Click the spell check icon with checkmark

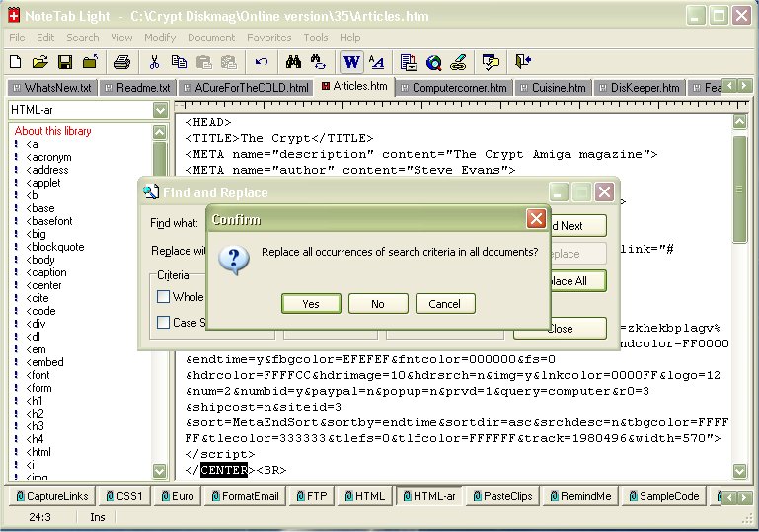pos(491,62)
